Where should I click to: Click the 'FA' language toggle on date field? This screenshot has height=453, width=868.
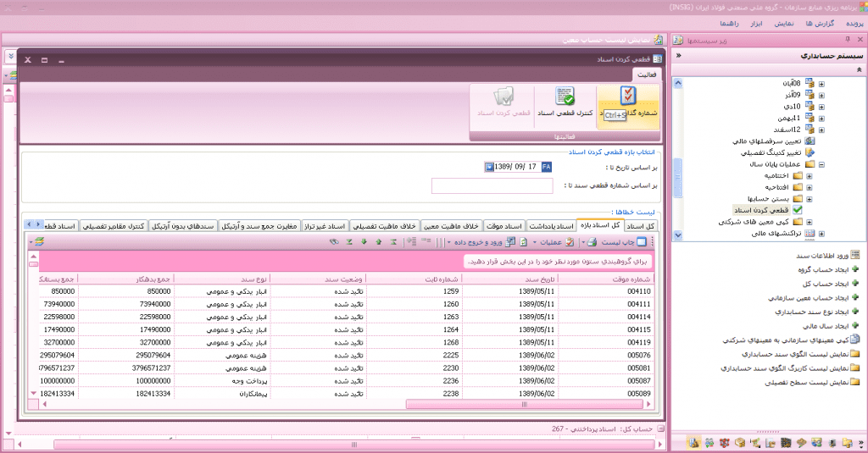tap(545, 167)
